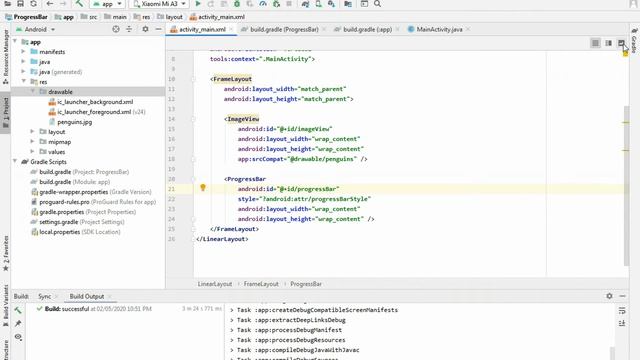Toggle soft-wrap icon in build output
The width and height of the screenshot is (640, 360).
(622, 311)
